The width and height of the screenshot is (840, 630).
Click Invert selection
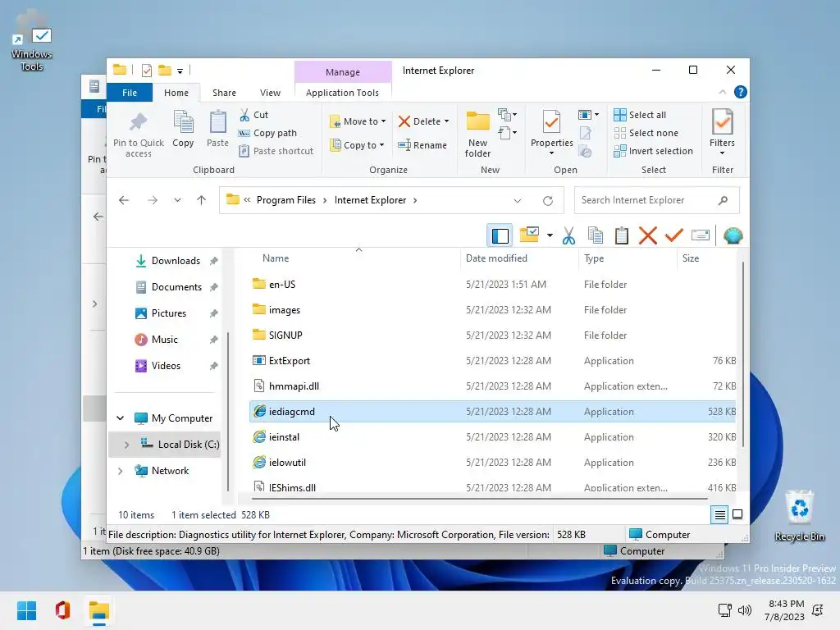click(x=653, y=151)
